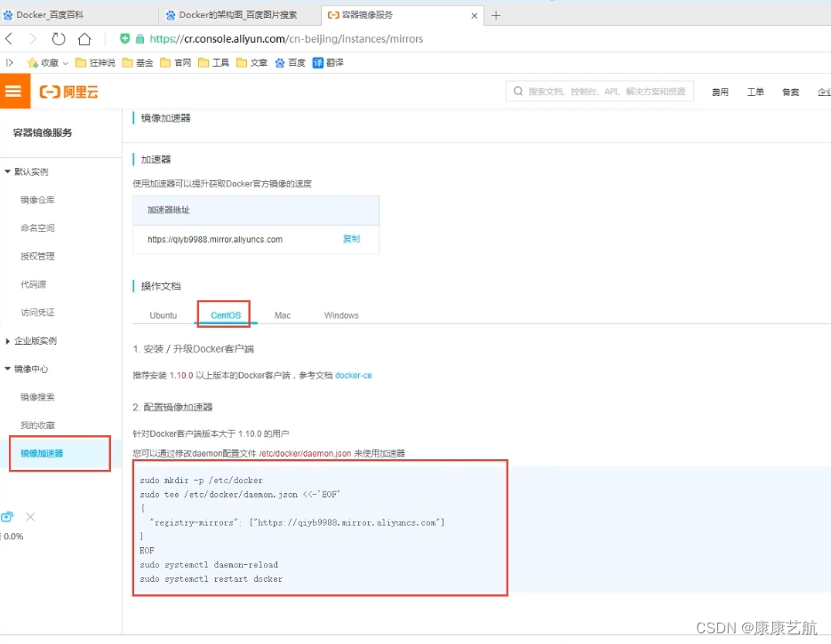Collapse the 镜像中心 tree section

[7, 369]
